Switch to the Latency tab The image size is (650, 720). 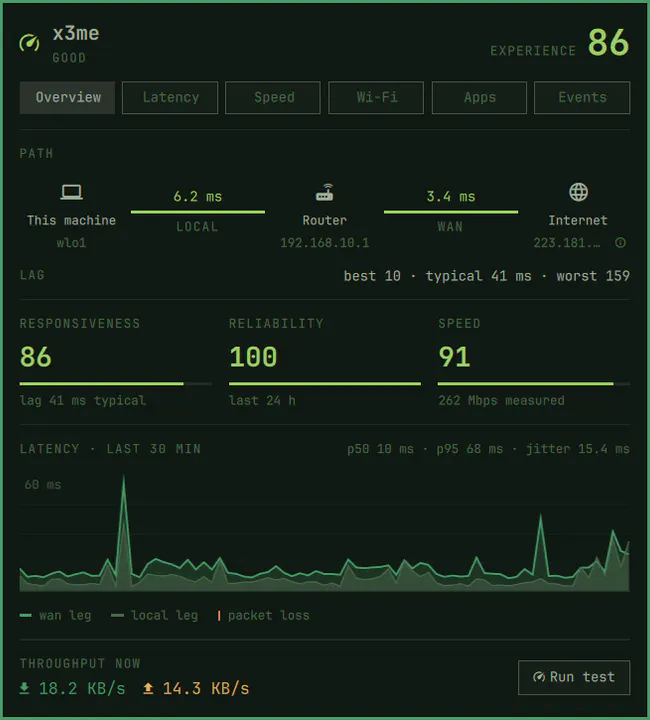point(170,97)
